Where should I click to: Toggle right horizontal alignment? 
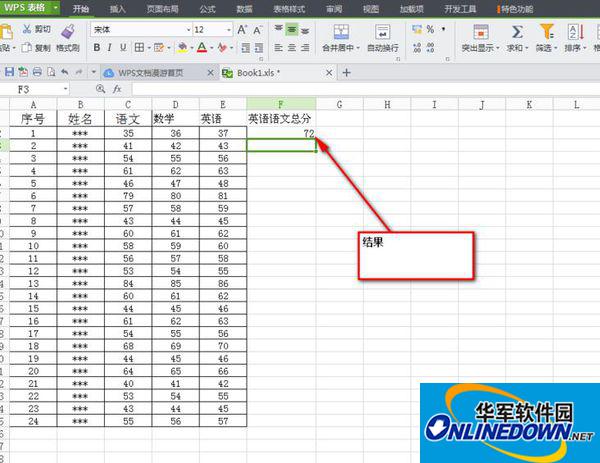pyautogui.click(x=305, y=48)
